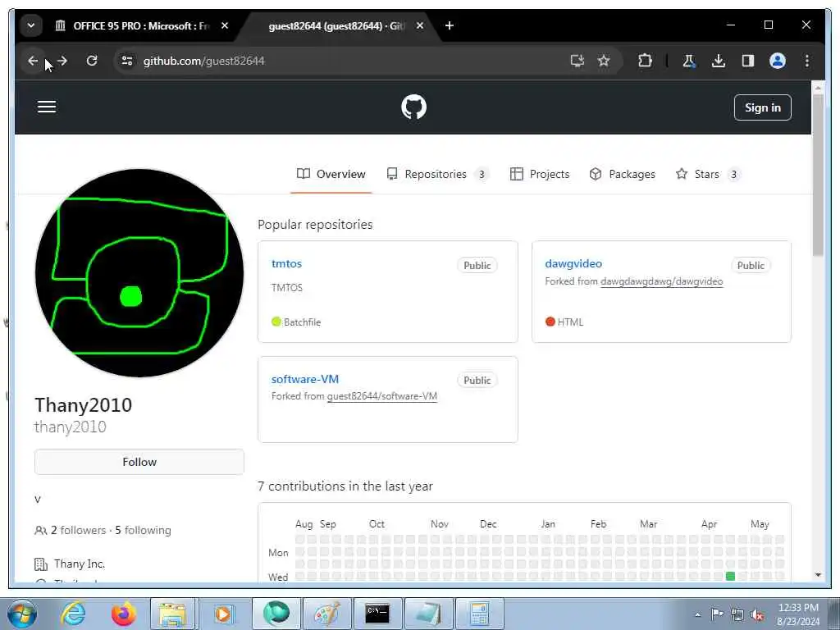Launch Internet Explorer from the taskbar
Viewport: 840px width, 630px height.
tap(73, 614)
